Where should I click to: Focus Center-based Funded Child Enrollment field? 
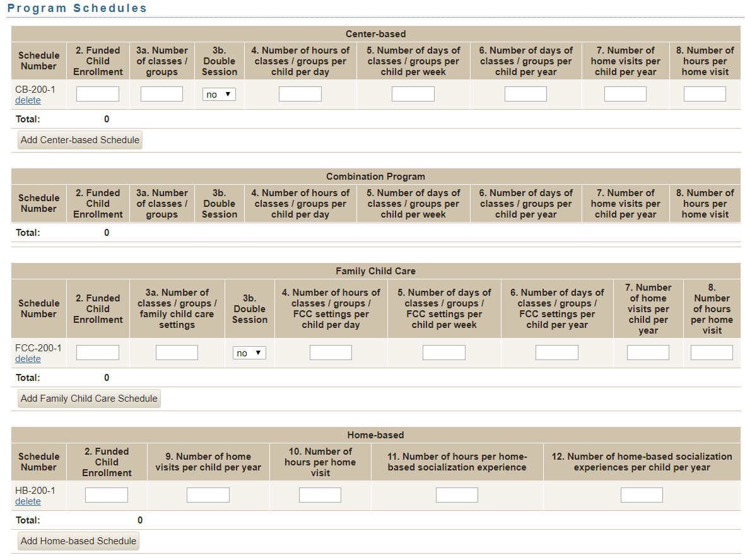click(98, 95)
